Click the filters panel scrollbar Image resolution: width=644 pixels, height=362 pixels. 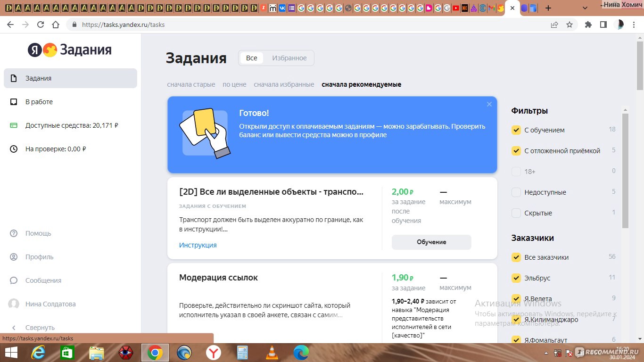coord(626,171)
